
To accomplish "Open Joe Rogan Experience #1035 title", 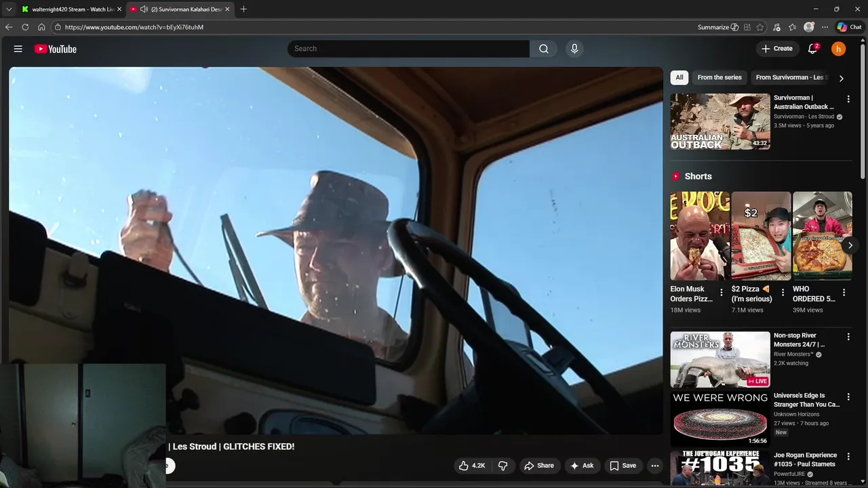I will point(805,460).
